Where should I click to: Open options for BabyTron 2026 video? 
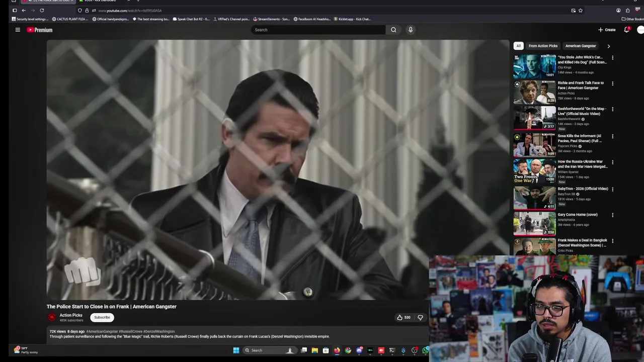612,189
